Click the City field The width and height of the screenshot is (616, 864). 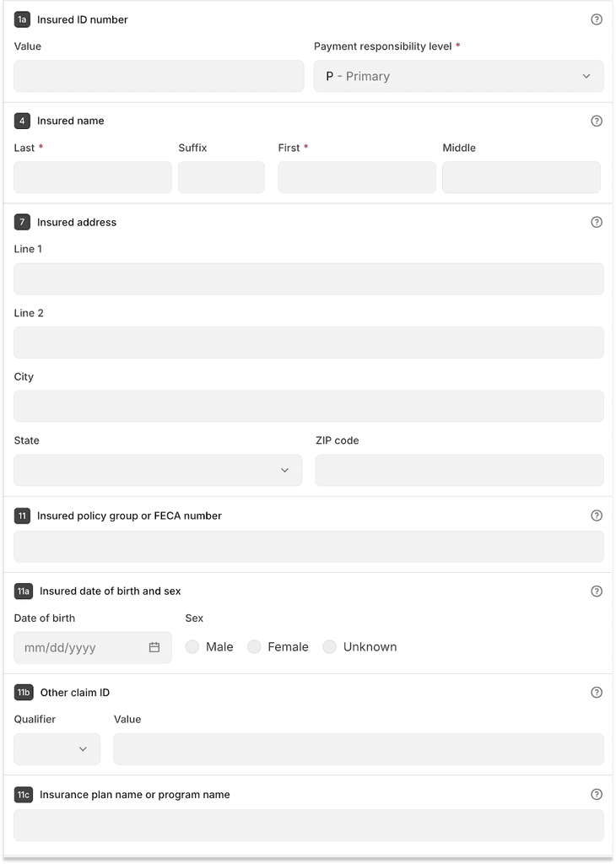tap(308, 406)
